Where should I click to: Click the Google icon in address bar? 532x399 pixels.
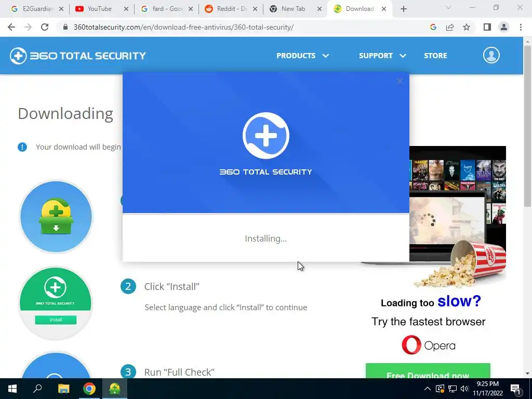tap(433, 27)
